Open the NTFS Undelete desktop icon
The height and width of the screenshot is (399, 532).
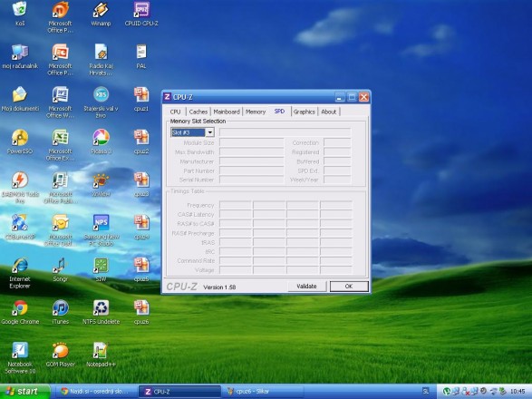(101, 312)
